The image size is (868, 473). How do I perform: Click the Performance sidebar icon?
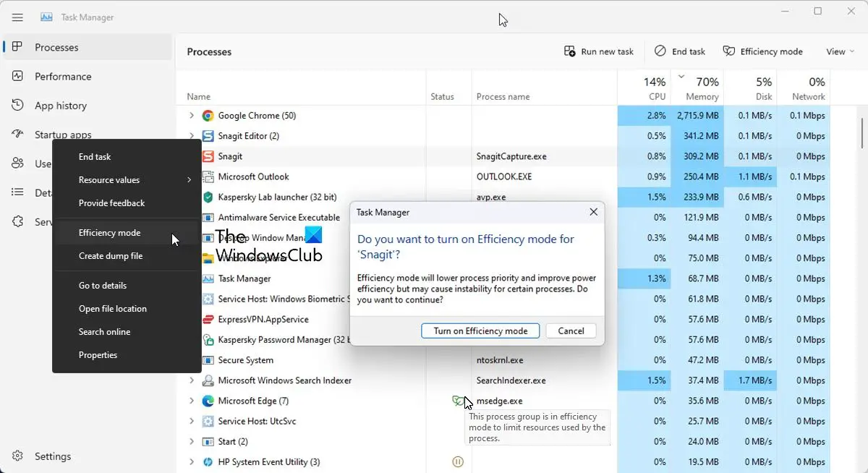coord(19,76)
